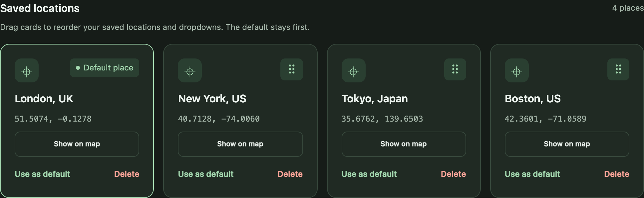The height and width of the screenshot is (198, 644).
Task: Click the crosshair icon on Boston card
Action: (517, 70)
